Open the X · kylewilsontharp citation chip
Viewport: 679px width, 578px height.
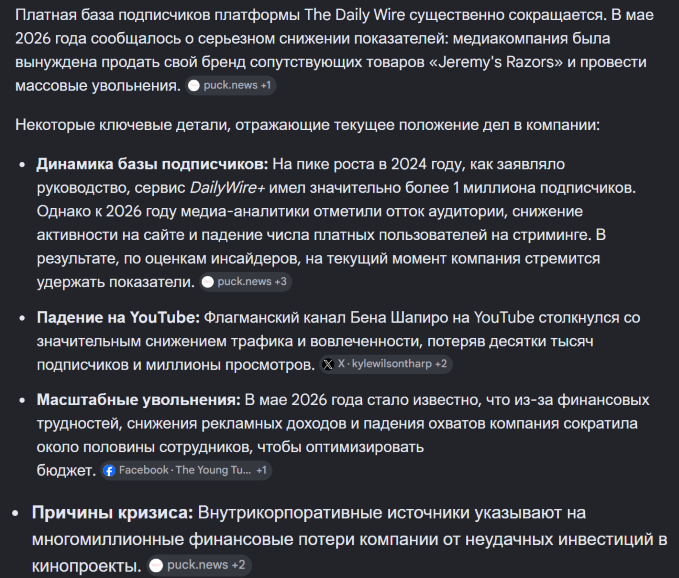(386, 364)
